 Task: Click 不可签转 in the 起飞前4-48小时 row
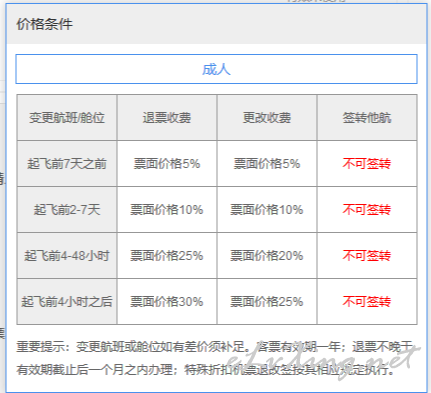tap(367, 256)
